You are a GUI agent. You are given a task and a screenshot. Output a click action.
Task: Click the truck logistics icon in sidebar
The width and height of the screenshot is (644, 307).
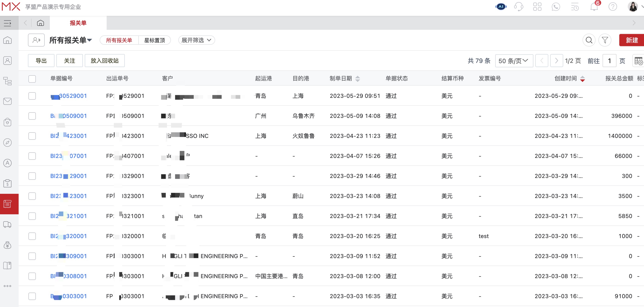(x=7, y=225)
